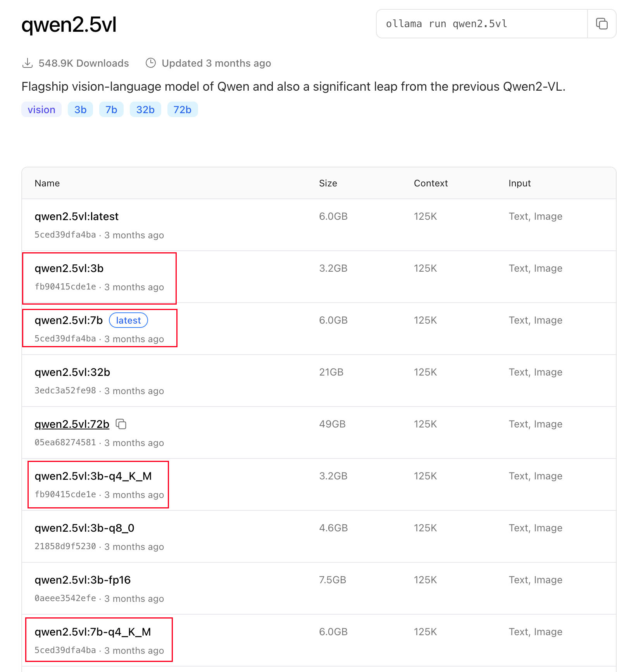This screenshot has width=617, height=672.
Task: Click Text, Image in the qwen2.5vl:32b row
Action: click(x=535, y=372)
